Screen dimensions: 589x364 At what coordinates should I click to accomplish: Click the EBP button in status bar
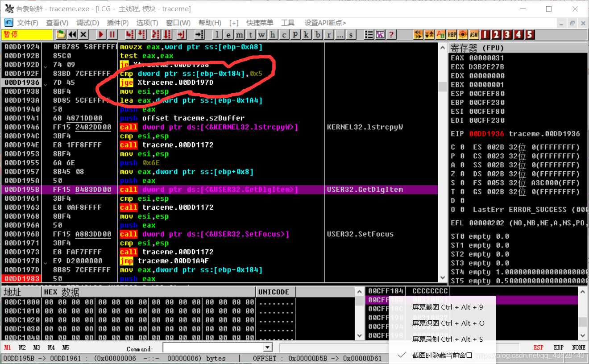[x=558, y=347]
